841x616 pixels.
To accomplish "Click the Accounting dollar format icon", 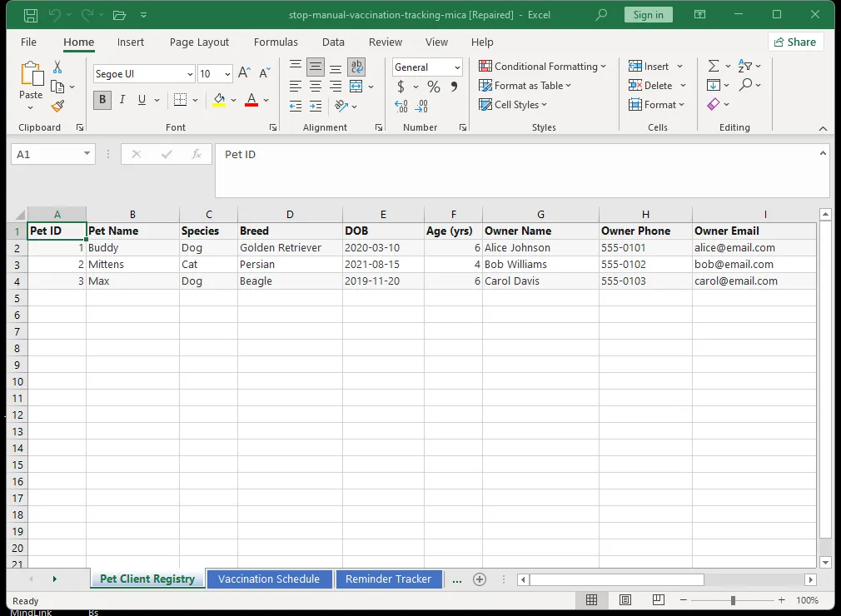I will coord(401,87).
